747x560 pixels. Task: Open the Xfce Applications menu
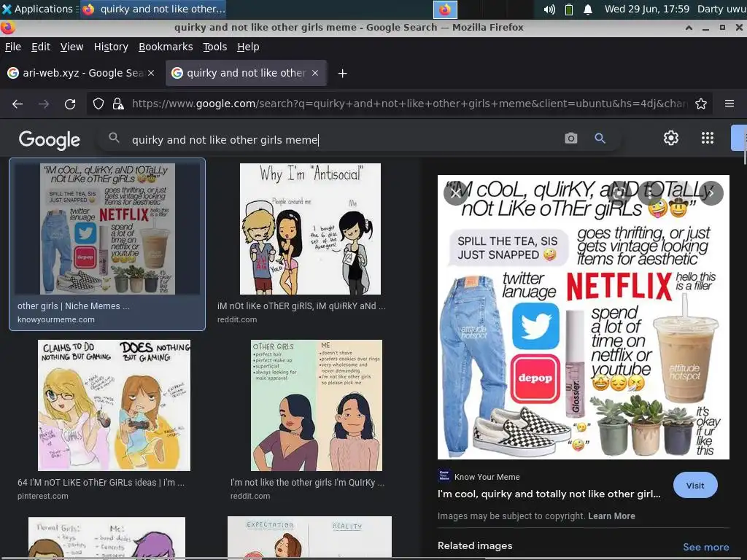37,9
